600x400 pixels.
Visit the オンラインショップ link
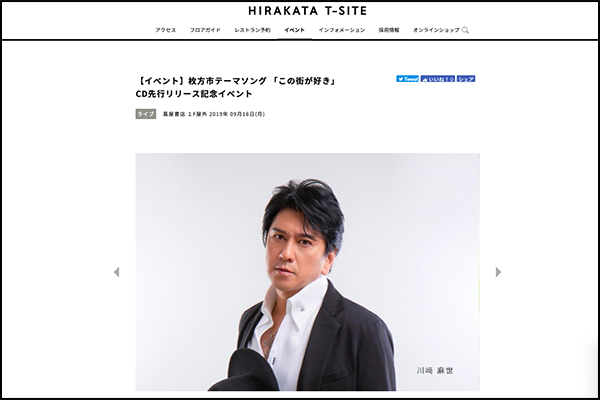pos(436,30)
